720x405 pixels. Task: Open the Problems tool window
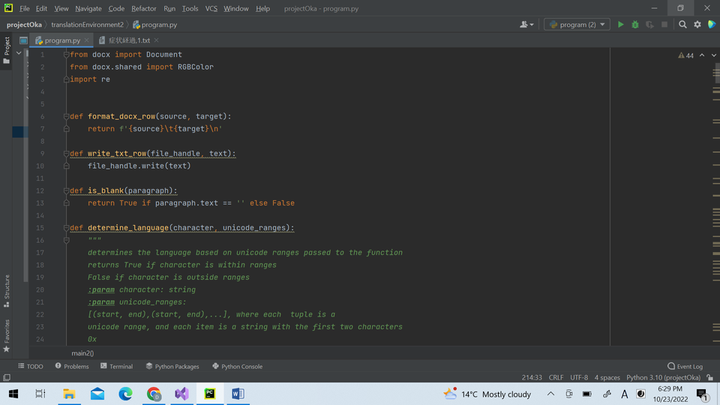tap(72, 367)
